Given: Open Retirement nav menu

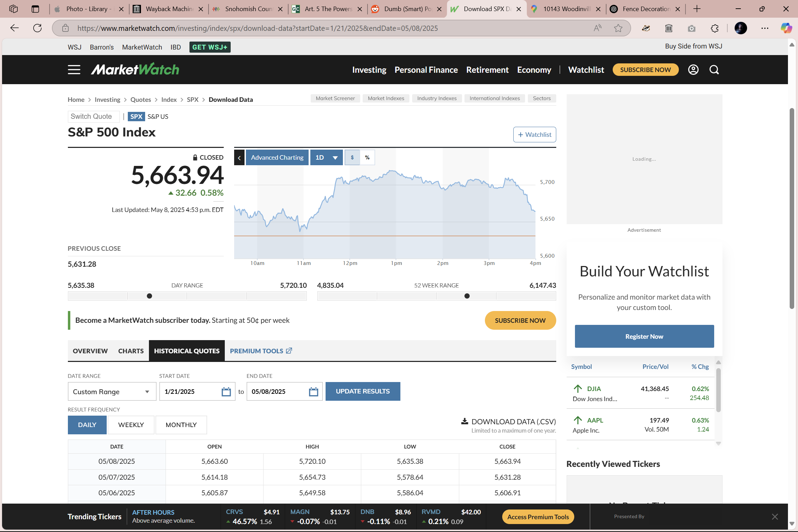Looking at the screenshot, I should pos(487,70).
